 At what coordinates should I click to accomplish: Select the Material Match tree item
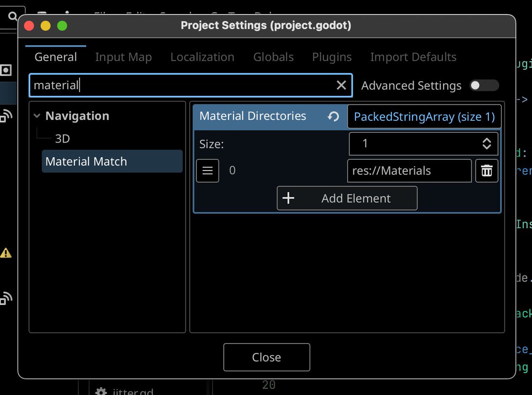tap(112, 161)
